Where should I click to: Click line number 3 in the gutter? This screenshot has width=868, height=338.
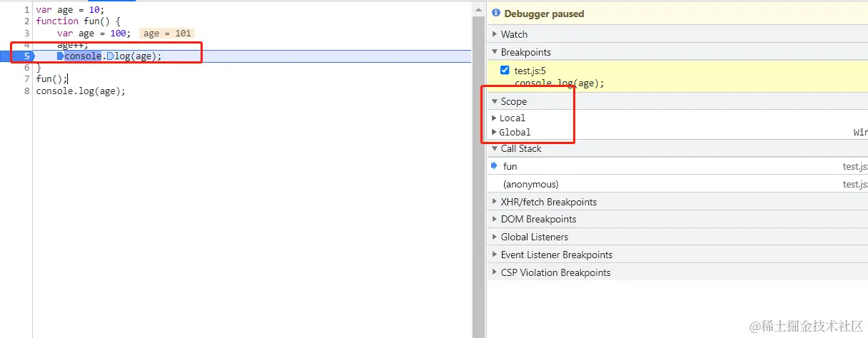(26, 33)
